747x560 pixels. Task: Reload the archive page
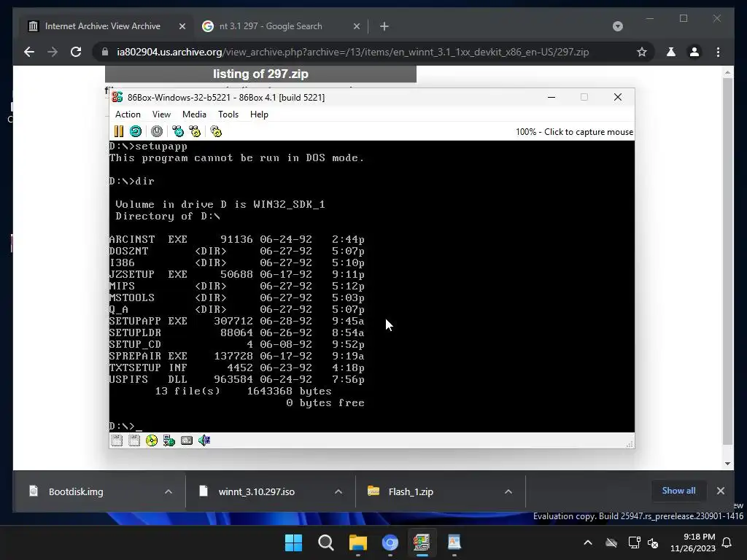[76, 52]
